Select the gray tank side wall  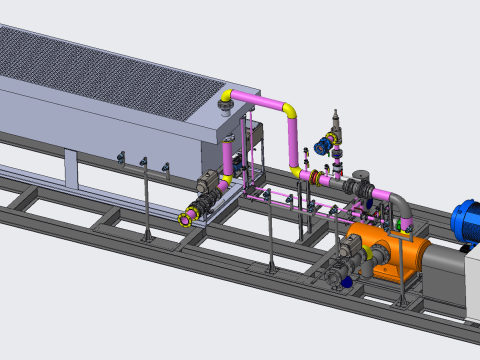click(100, 133)
